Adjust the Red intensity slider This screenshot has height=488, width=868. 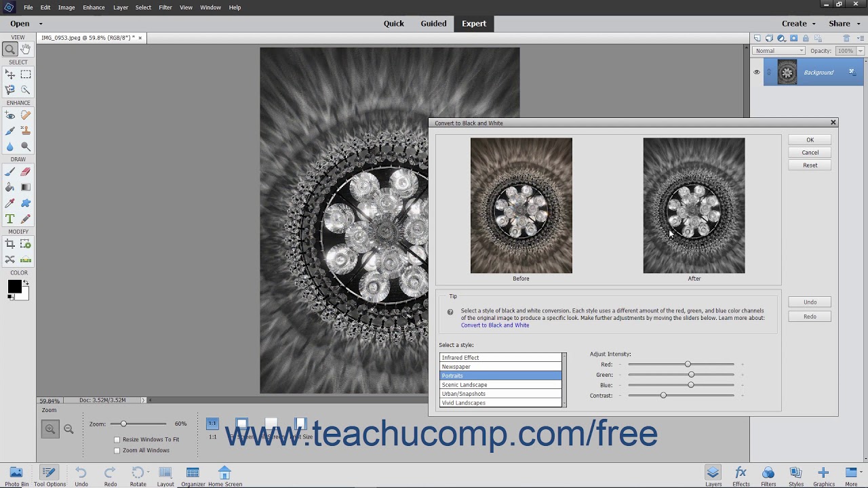[688, 365]
